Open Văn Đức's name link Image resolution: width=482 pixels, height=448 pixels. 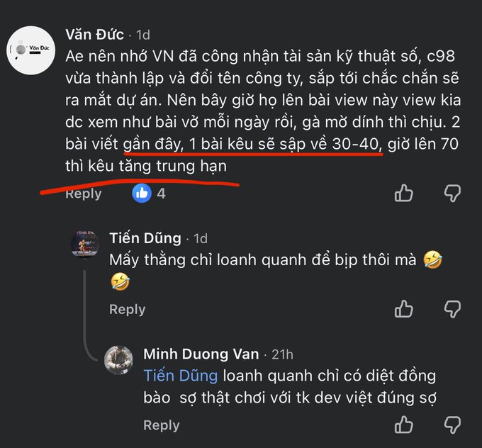point(94,34)
